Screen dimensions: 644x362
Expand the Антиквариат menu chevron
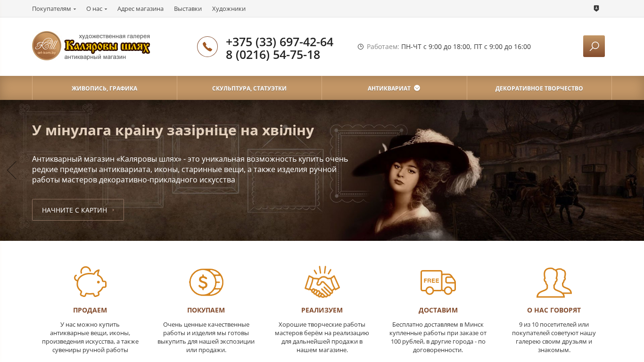[x=417, y=88]
